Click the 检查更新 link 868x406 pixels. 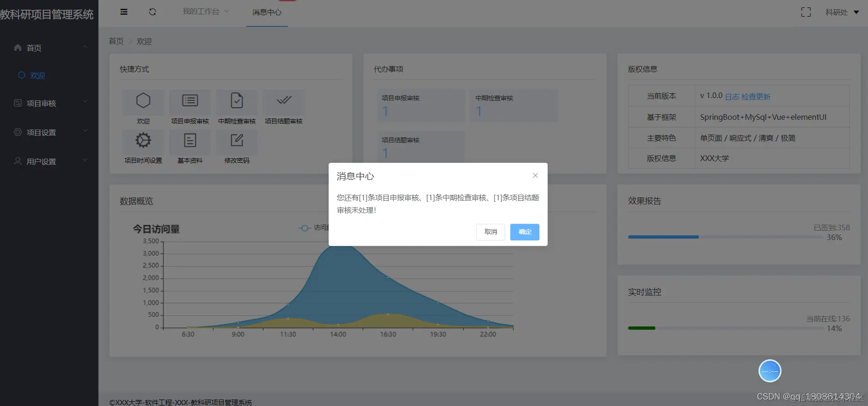coord(756,97)
